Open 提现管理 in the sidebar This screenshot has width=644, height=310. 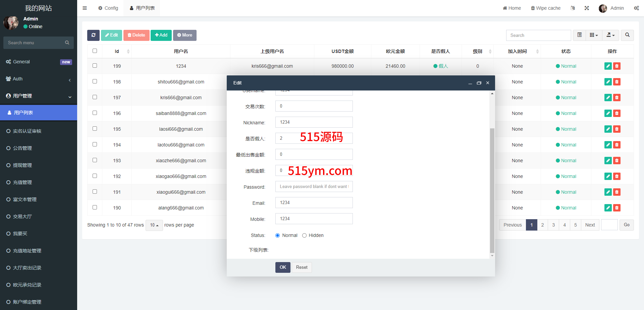click(x=22, y=165)
